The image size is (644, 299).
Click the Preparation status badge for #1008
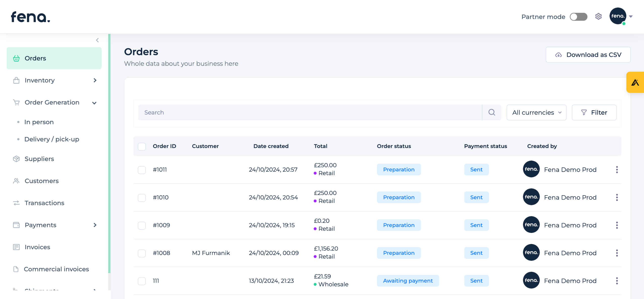(398, 253)
